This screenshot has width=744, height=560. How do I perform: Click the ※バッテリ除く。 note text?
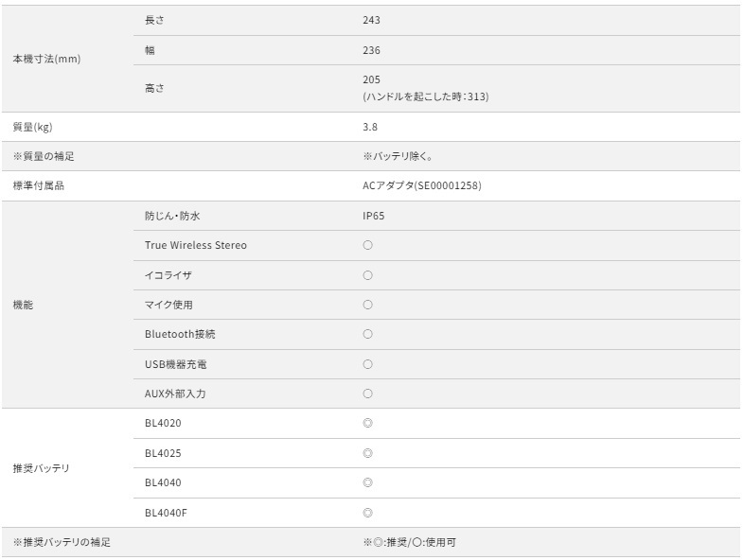(x=398, y=156)
